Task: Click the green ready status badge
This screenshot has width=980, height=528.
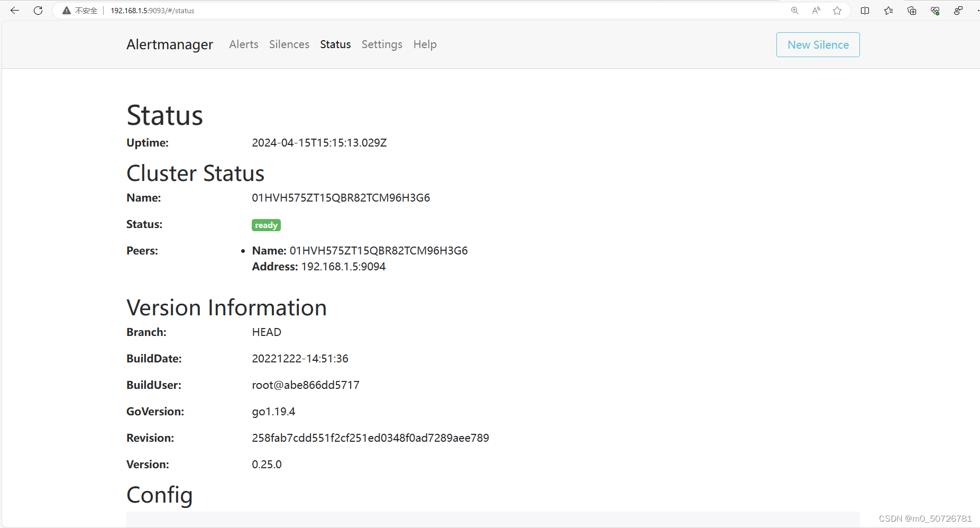Action: [266, 225]
